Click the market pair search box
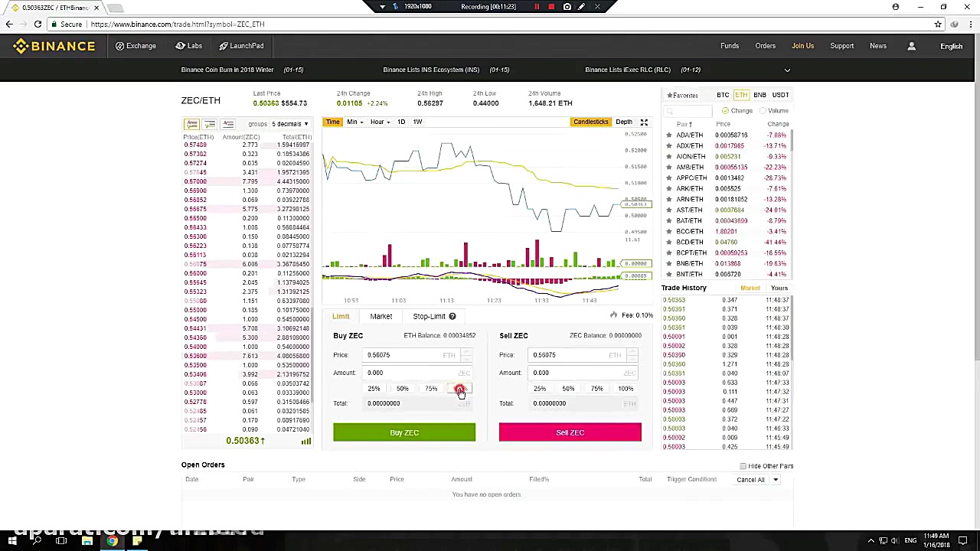 pos(689,111)
